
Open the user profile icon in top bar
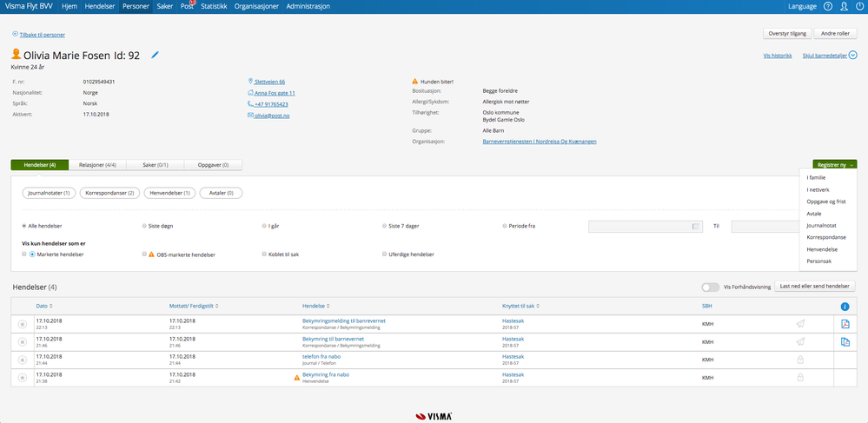(844, 7)
